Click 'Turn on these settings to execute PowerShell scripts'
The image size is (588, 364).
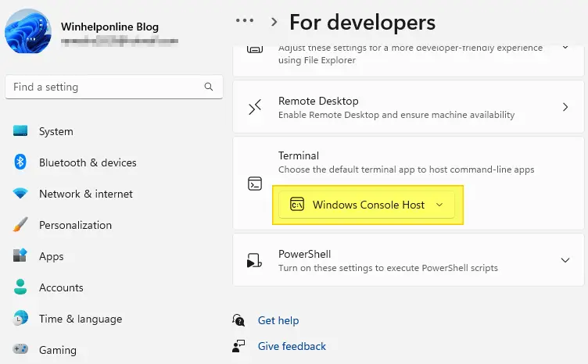point(388,268)
